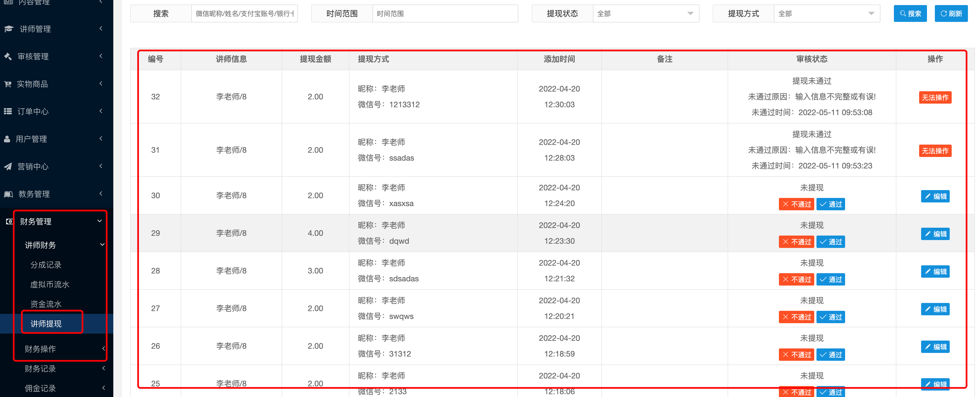The width and height of the screenshot is (980, 397).
Task: Edit withdrawal row 26
Action: pyautogui.click(x=935, y=347)
